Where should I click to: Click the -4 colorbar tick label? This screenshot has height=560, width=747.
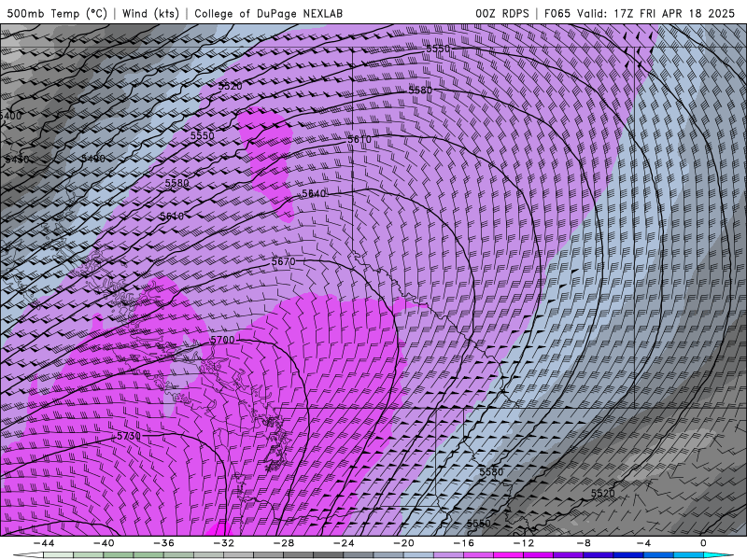[643, 543]
